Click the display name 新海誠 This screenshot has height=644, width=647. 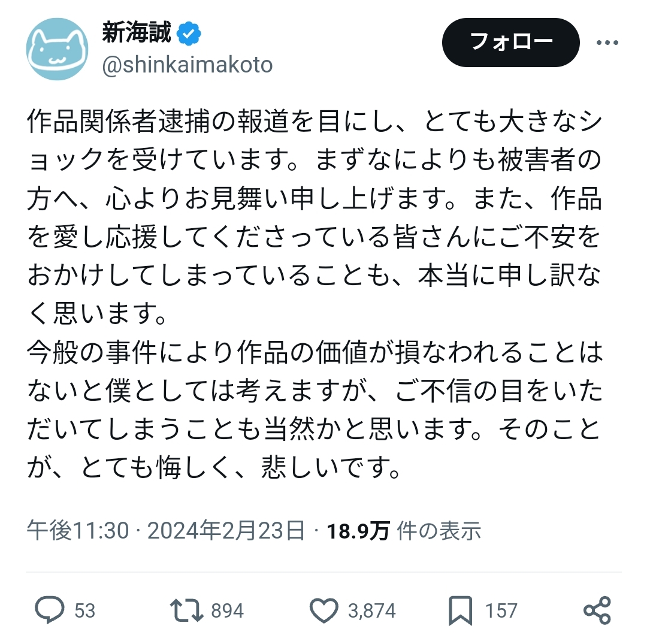(x=137, y=32)
